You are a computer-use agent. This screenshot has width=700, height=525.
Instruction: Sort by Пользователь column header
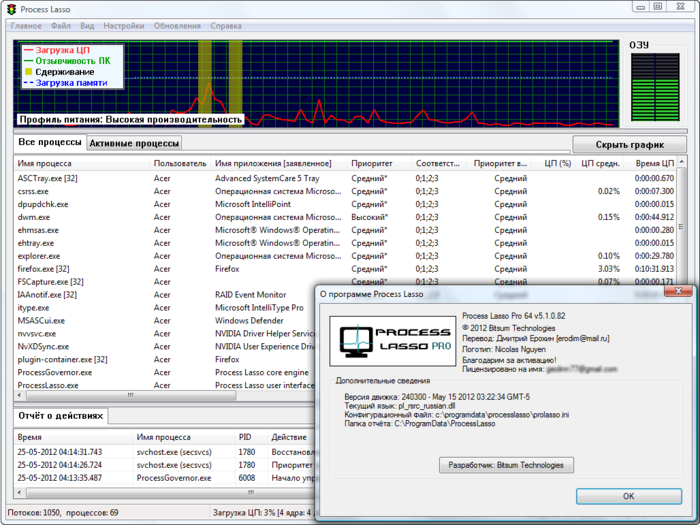click(180, 163)
